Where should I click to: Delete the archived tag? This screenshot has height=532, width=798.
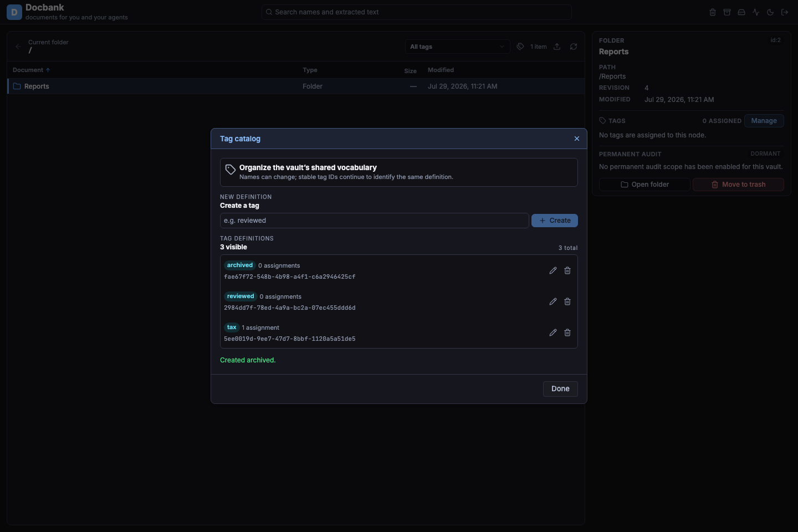coord(567,270)
